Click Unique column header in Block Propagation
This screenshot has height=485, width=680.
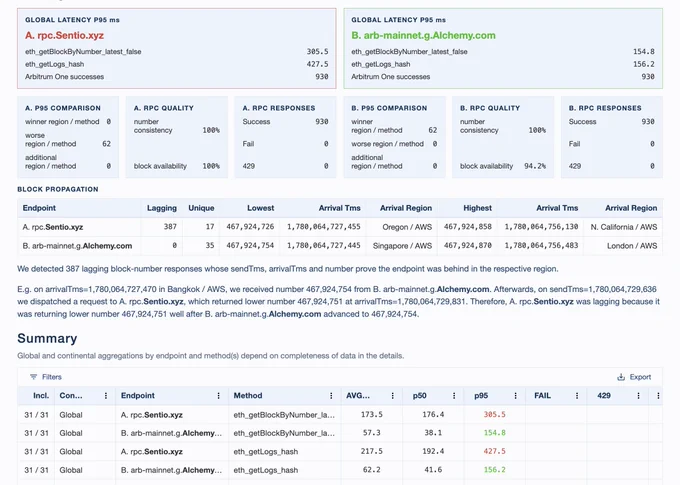point(201,208)
